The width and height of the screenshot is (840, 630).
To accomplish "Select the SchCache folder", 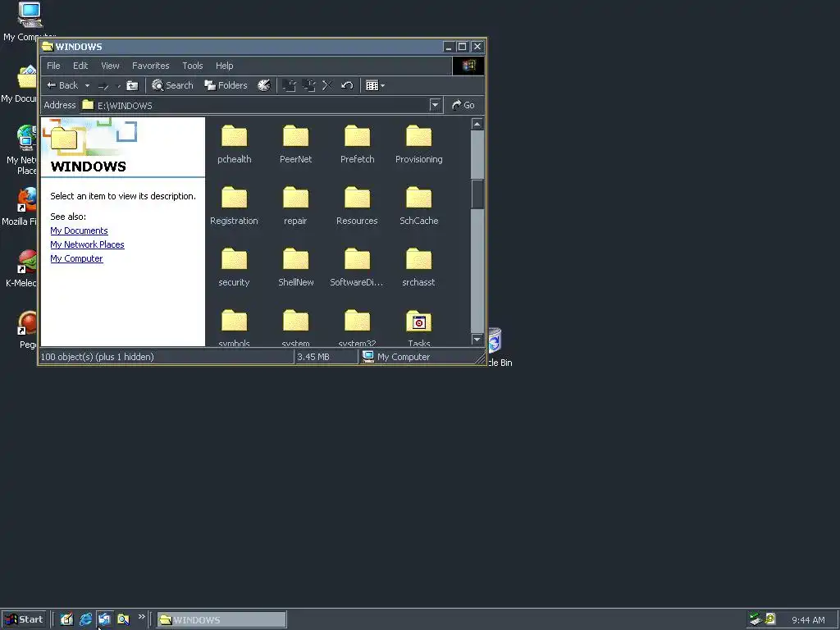I will coord(419,205).
